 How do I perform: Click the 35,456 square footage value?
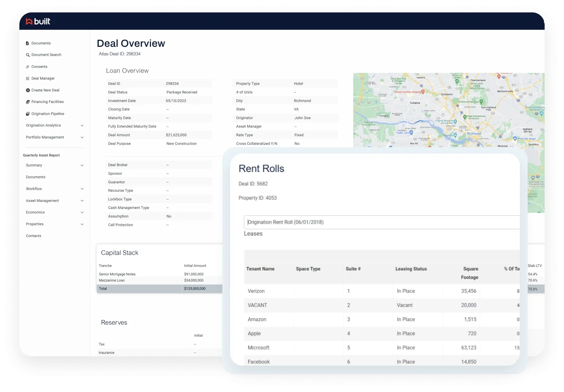(x=469, y=291)
